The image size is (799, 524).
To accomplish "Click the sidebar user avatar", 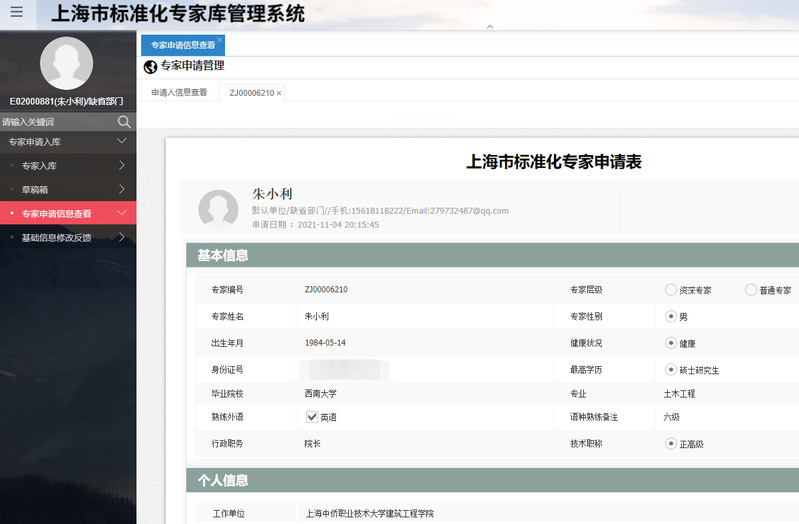I will tap(66, 63).
